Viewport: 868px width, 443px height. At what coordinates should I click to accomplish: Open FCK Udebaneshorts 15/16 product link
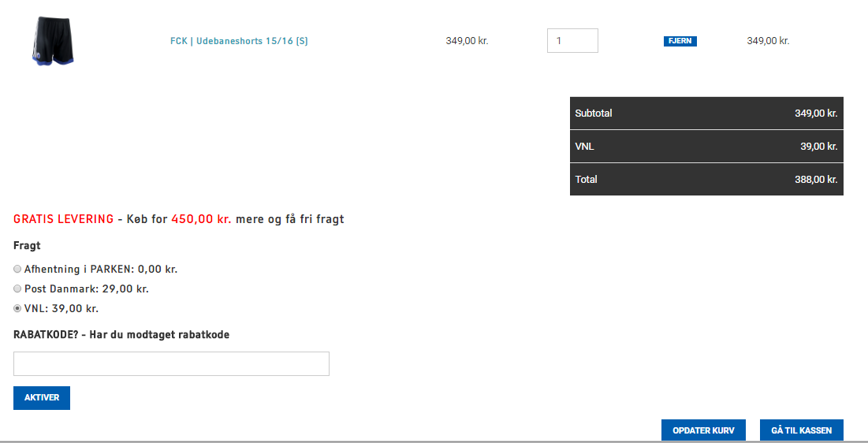239,41
